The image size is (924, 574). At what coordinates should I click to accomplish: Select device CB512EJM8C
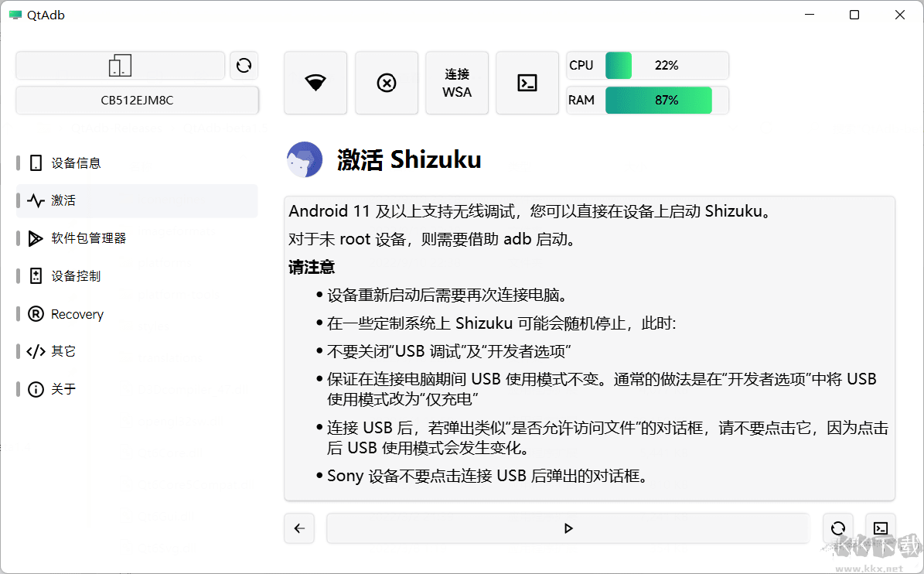coord(136,101)
